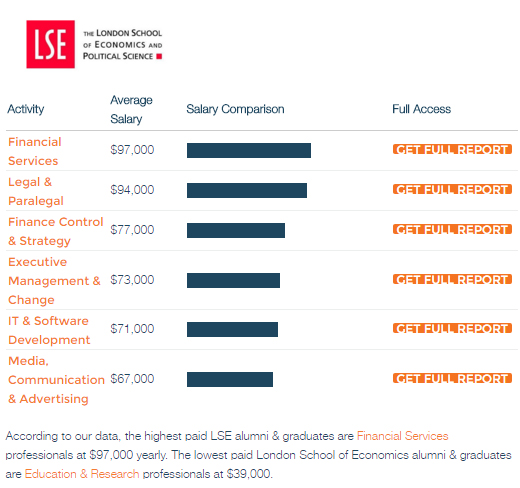Screen dimensions: 520x488
Task: Get full report for Finance Control & Strategy
Action: [x=452, y=229]
